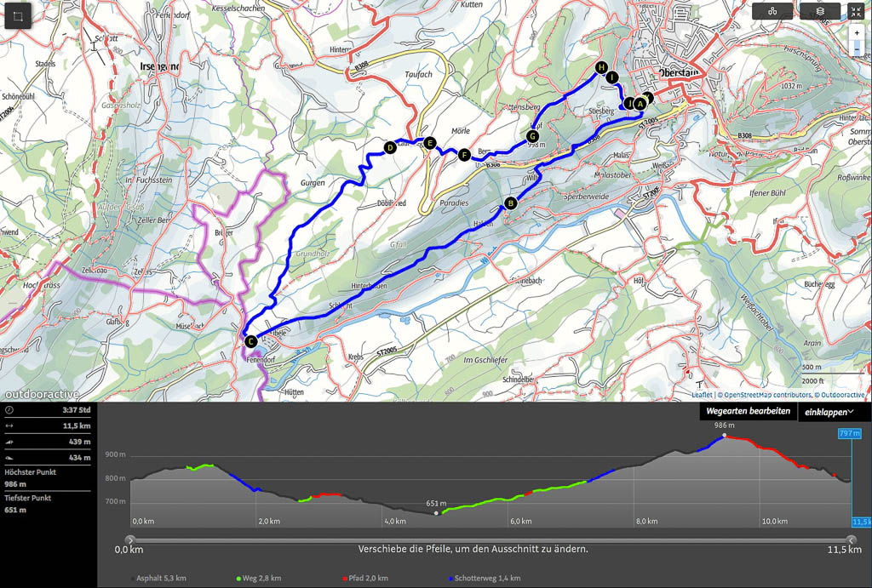Viewport: 872px width, 588px height.
Task: Open the map layers selector
Action: click(819, 12)
